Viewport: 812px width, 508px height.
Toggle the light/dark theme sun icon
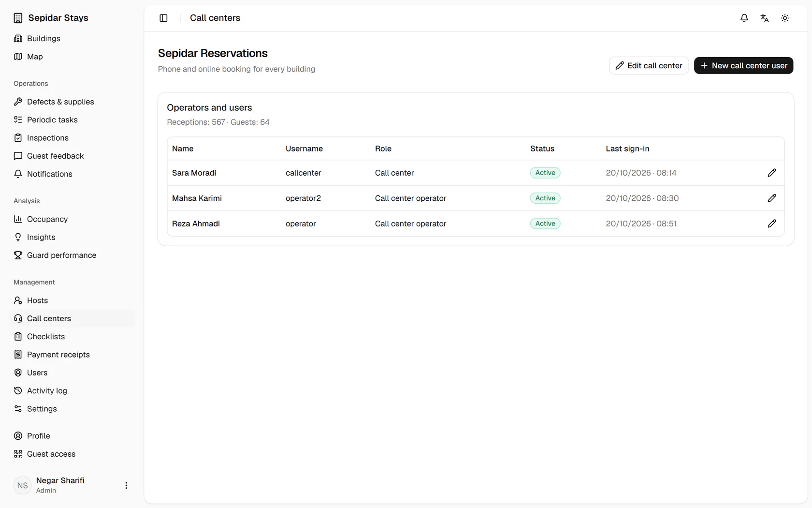(785, 18)
